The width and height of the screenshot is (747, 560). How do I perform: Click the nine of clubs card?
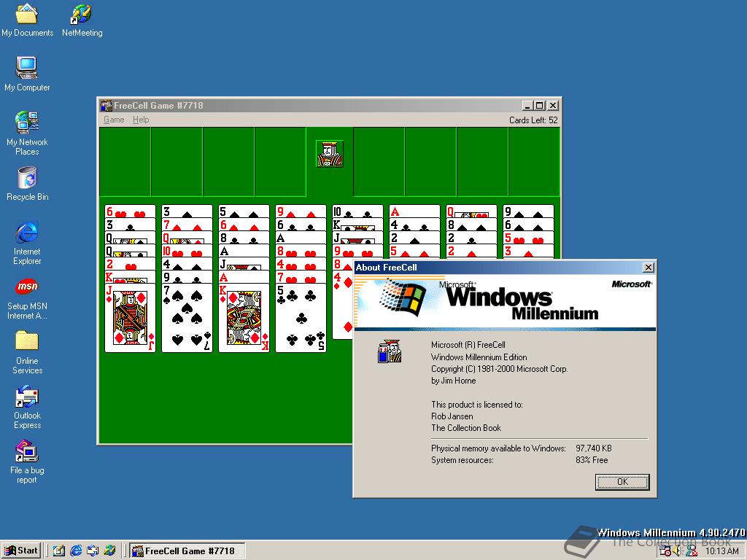click(187, 277)
